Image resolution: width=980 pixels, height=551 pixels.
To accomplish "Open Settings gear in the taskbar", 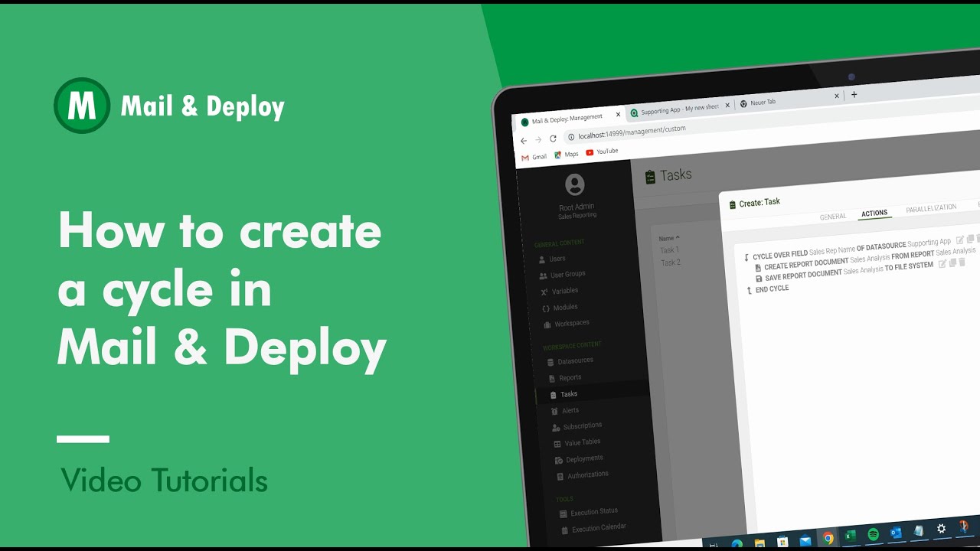I will click(942, 529).
